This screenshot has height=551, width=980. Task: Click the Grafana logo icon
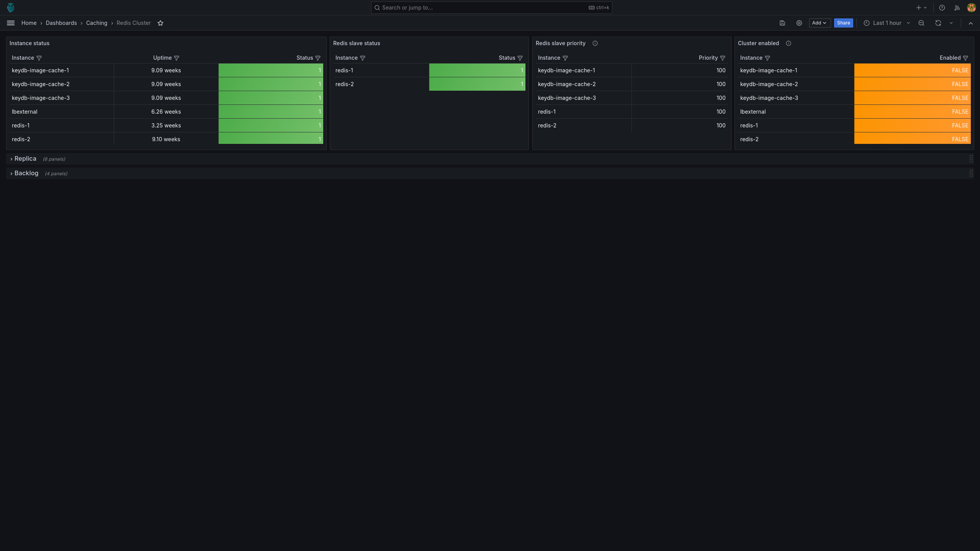(x=11, y=8)
